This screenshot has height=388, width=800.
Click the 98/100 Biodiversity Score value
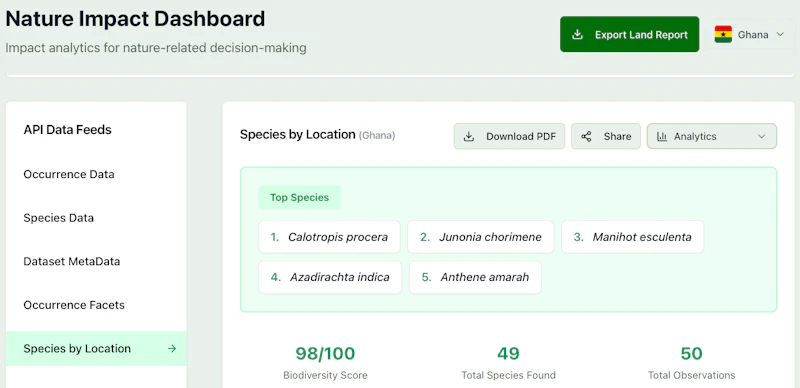[325, 353]
